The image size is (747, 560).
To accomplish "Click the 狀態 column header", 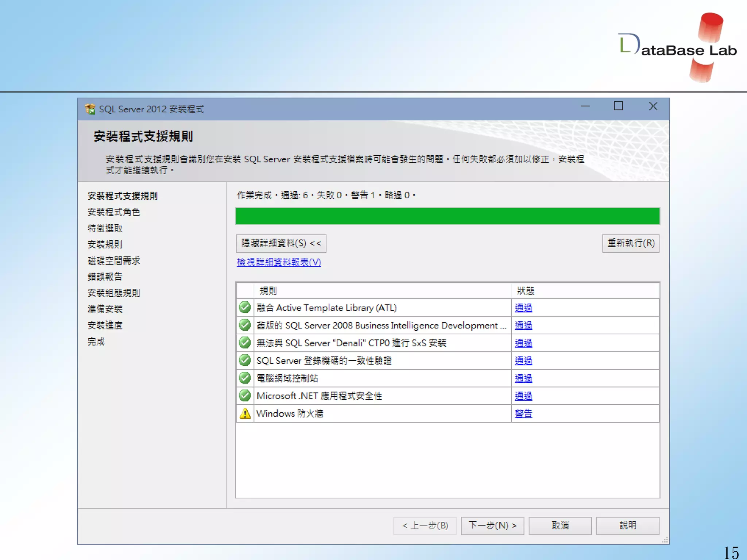I will (585, 291).
